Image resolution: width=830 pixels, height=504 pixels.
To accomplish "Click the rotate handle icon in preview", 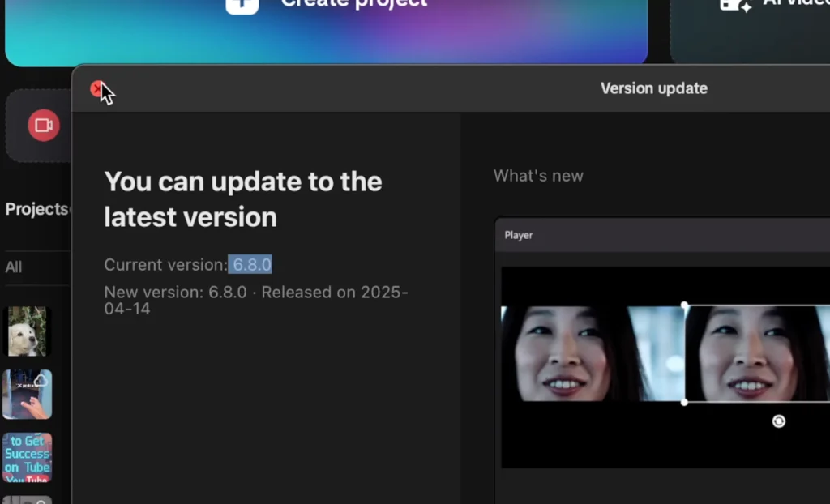I will pyautogui.click(x=779, y=421).
